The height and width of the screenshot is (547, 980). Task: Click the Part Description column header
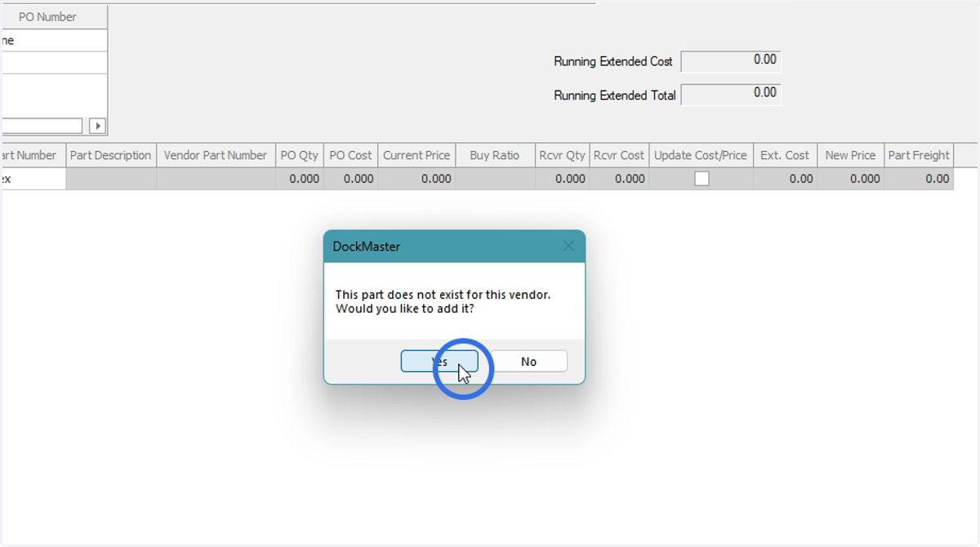[x=111, y=155]
